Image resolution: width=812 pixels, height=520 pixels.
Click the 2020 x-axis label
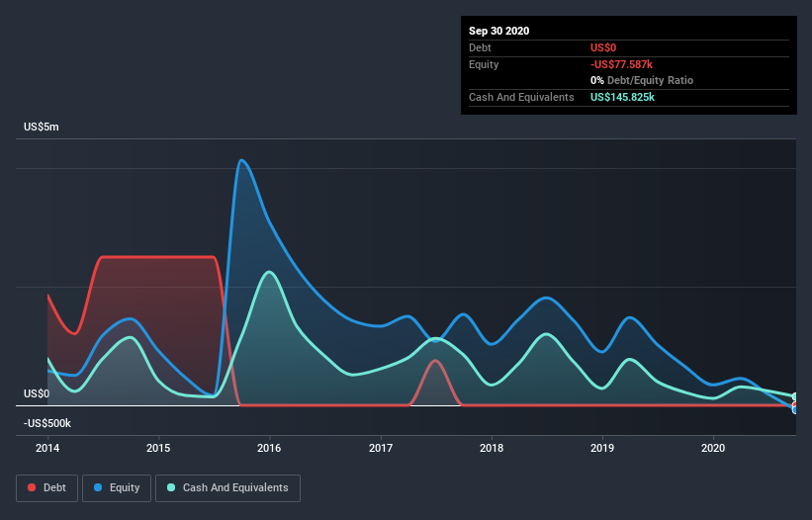[x=713, y=448]
